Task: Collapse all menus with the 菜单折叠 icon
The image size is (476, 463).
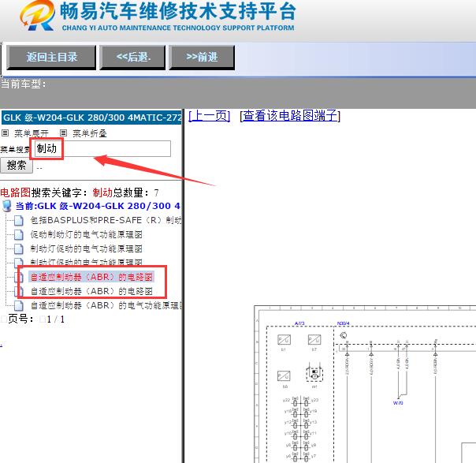Action: [x=63, y=133]
